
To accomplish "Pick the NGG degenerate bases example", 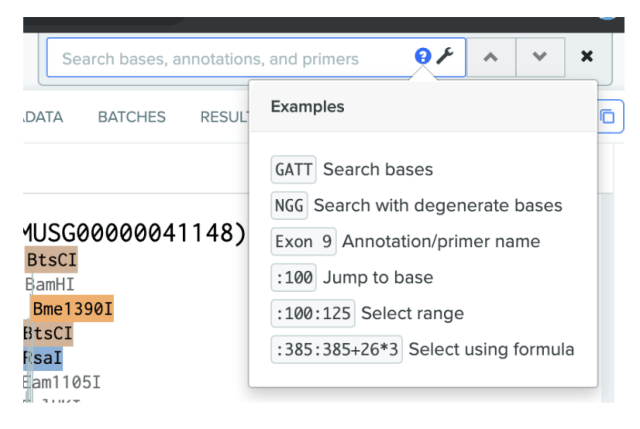I will pos(289,206).
